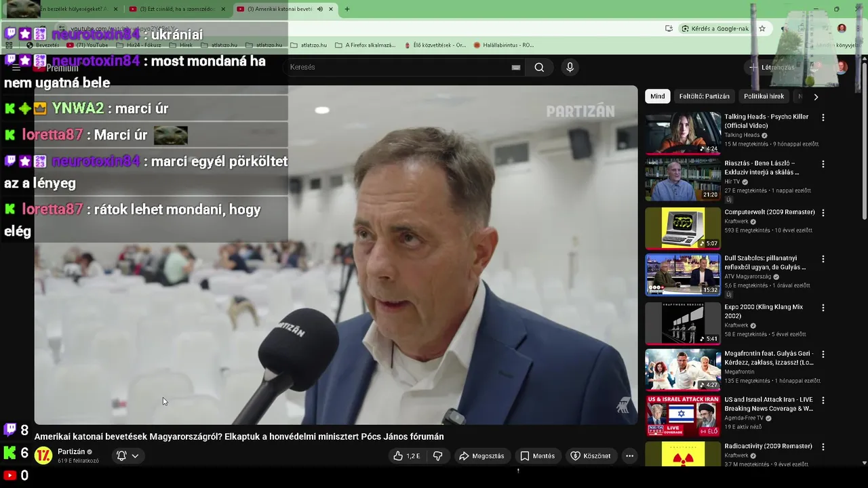Open the Bevezetés bookmark
This screenshot has height=488, width=868.
(x=42, y=45)
